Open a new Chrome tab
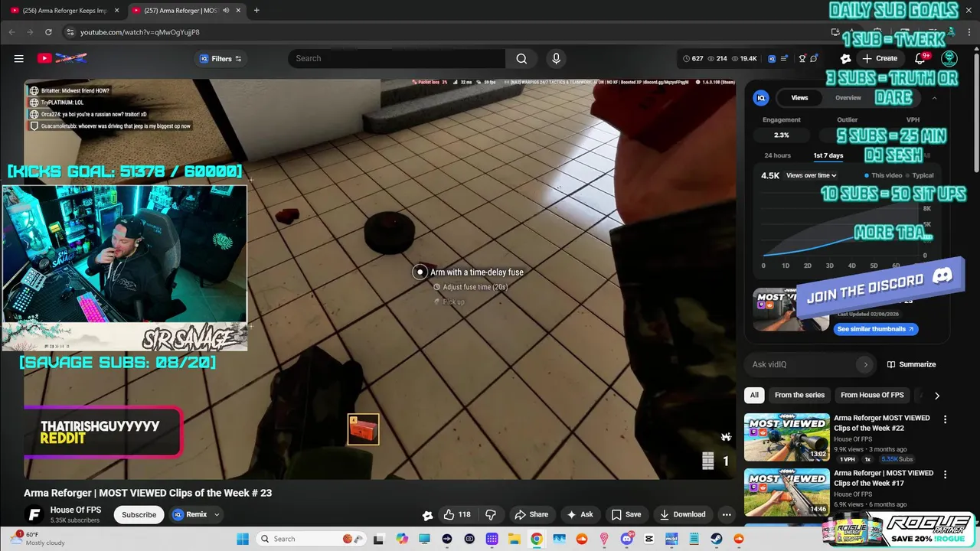This screenshot has width=980, height=551. (256, 11)
